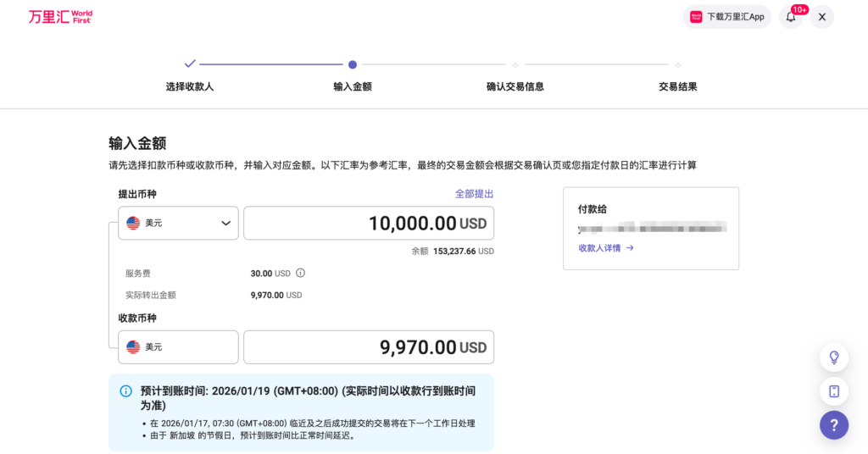Click the 10,000.00 USD withdrawal amount field
Screen dimensions: 868x454
point(369,223)
